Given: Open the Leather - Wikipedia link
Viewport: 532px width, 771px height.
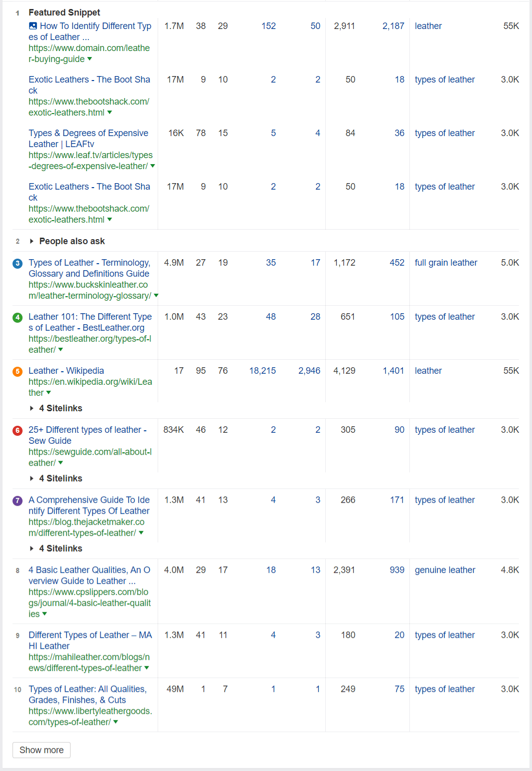Looking at the screenshot, I should [x=66, y=371].
